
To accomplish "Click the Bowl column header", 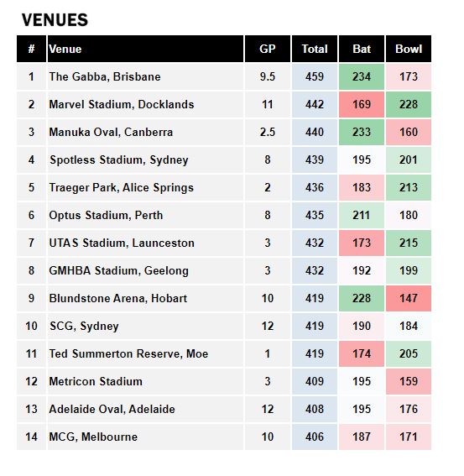I will pos(409,49).
